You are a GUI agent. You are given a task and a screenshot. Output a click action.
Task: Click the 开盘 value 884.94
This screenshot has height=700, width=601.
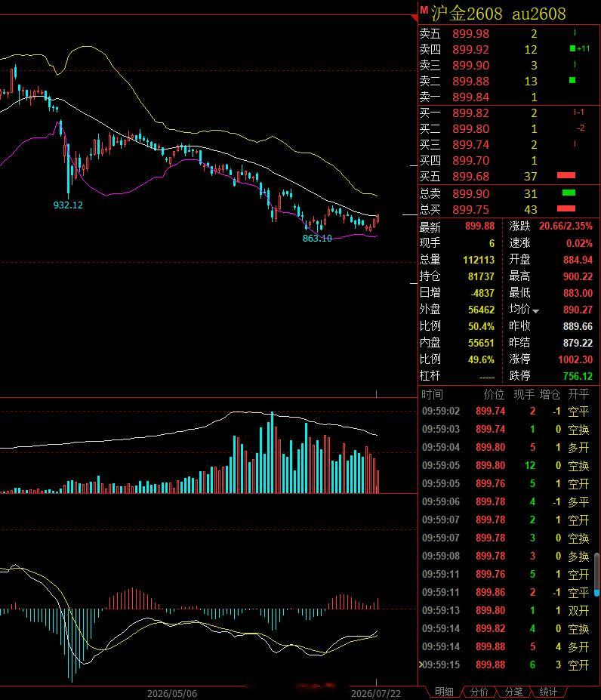(x=578, y=260)
